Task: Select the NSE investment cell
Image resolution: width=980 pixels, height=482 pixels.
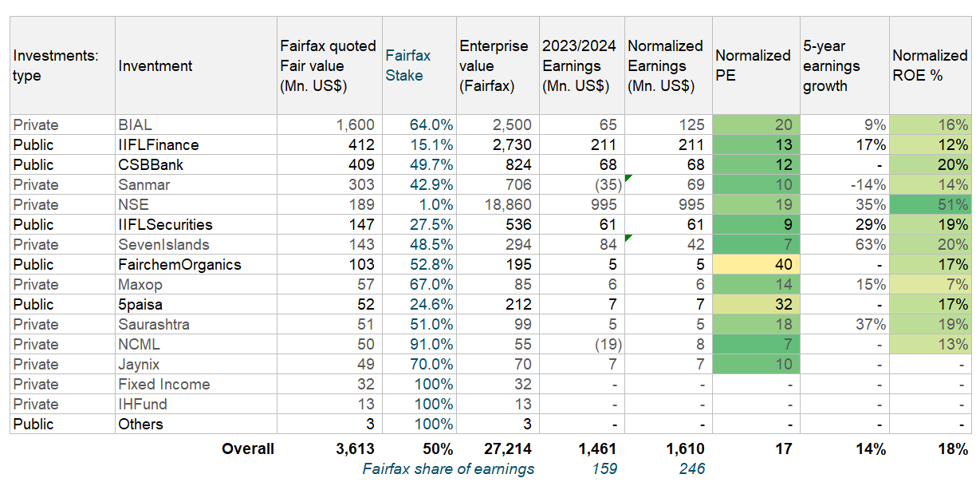Action: [195, 204]
